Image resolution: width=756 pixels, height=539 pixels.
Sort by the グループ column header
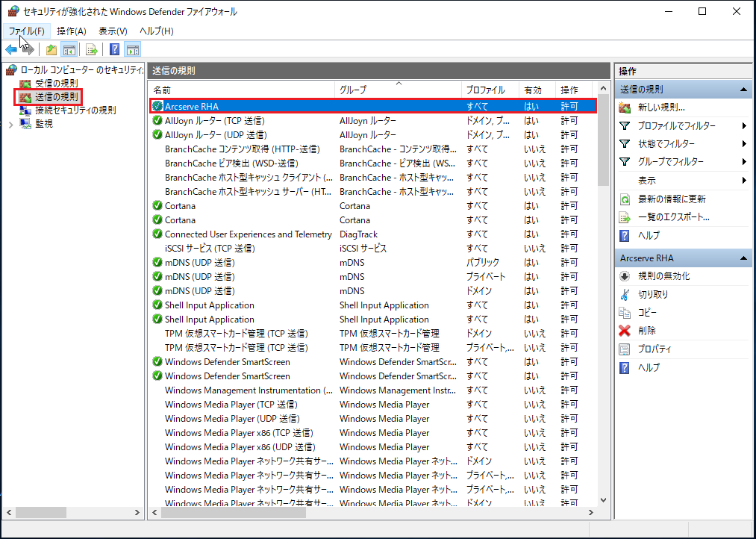(398, 90)
